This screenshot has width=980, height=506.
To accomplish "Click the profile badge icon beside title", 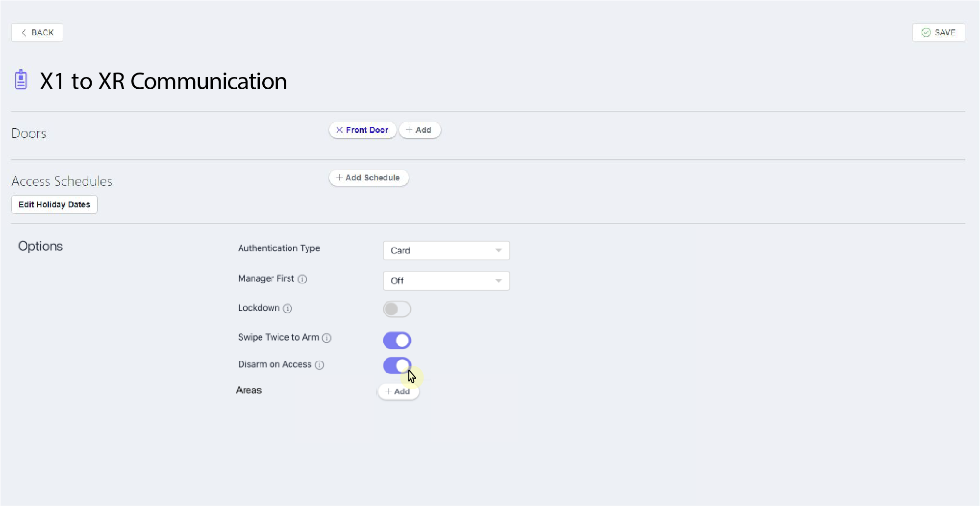I will pyautogui.click(x=21, y=79).
